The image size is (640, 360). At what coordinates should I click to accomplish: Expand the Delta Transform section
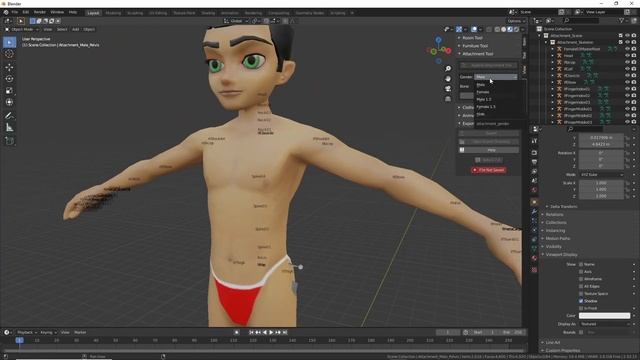(563, 207)
